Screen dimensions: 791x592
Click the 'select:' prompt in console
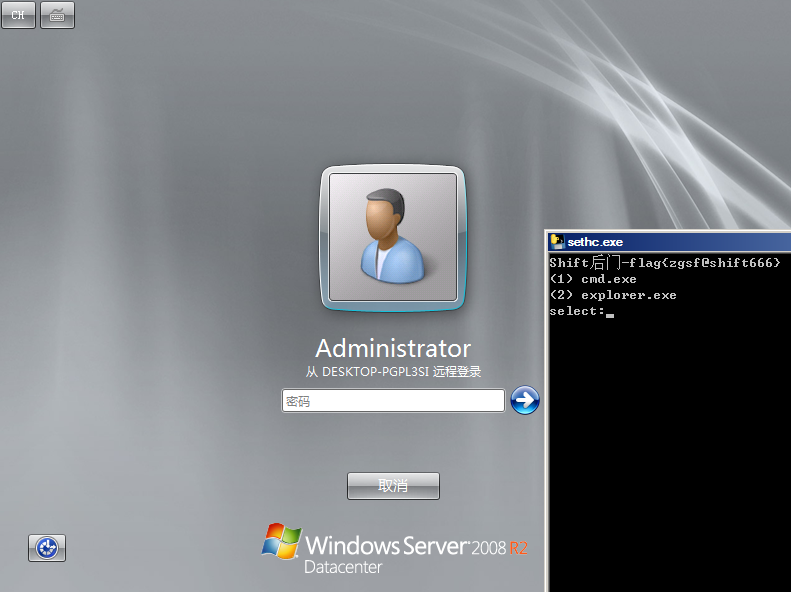pos(577,311)
